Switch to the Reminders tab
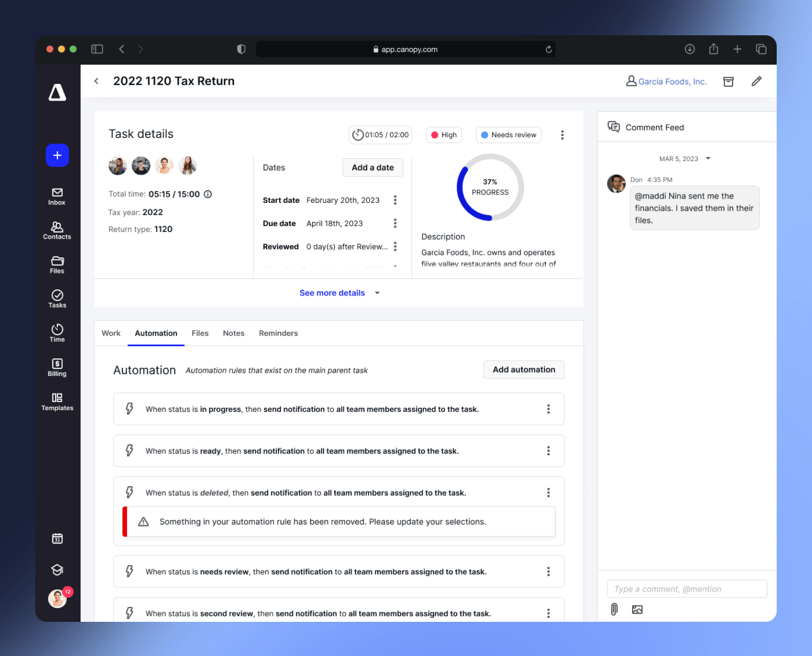Image resolution: width=812 pixels, height=656 pixels. (x=279, y=334)
